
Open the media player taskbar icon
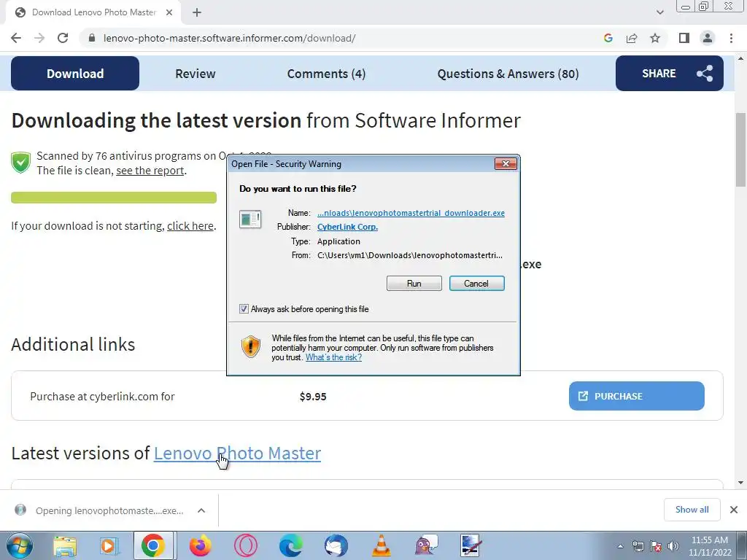[x=109, y=545]
